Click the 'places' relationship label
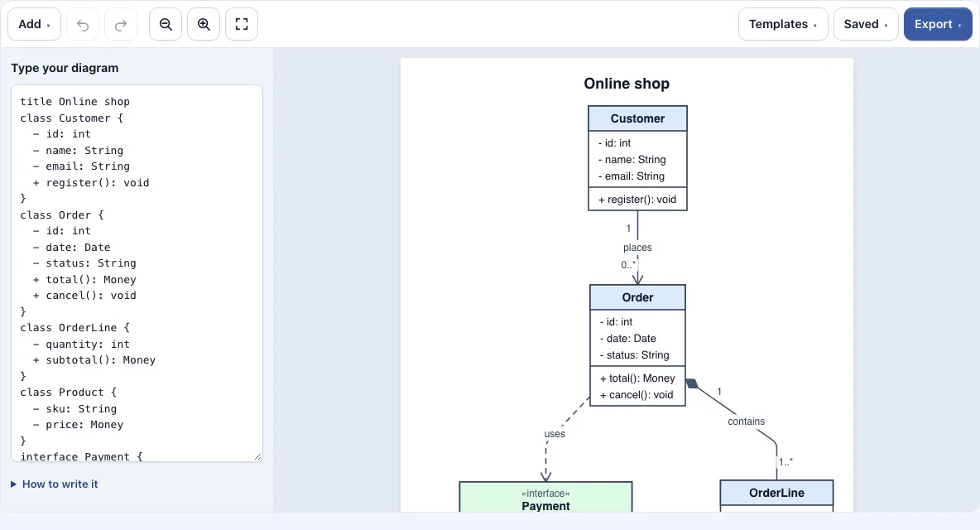 click(637, 248)
